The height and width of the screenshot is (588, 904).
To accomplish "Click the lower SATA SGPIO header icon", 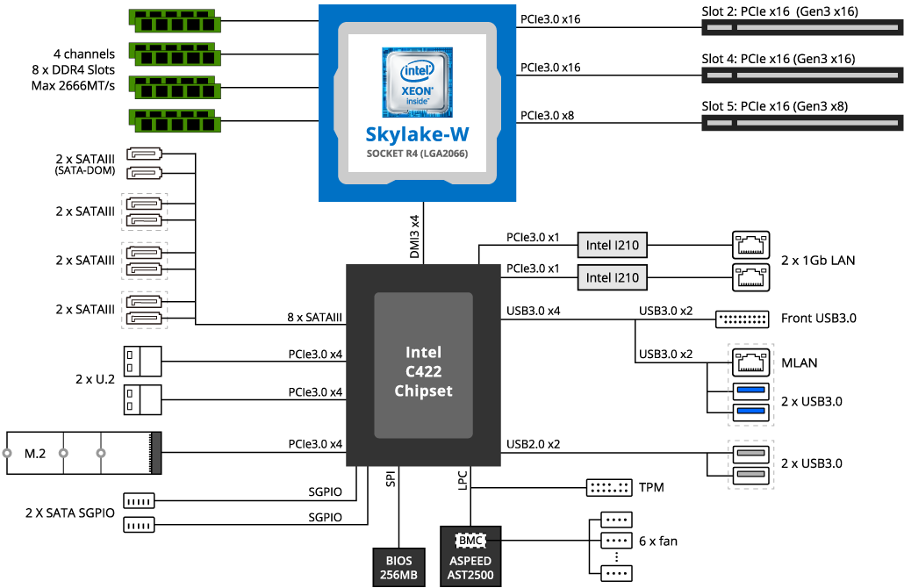I will pos(139,525).
